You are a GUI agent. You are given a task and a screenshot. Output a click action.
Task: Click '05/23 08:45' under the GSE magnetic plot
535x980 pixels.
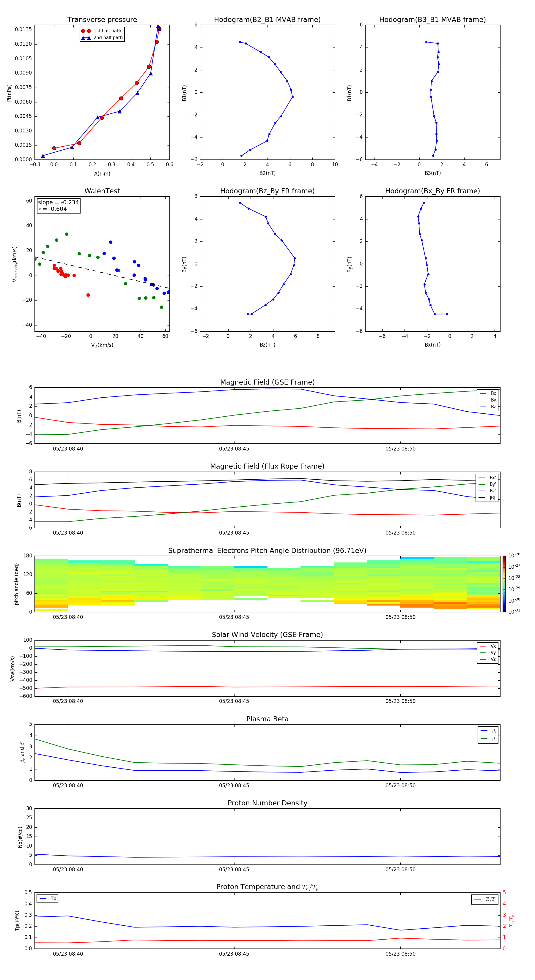(x=234, y=449)
